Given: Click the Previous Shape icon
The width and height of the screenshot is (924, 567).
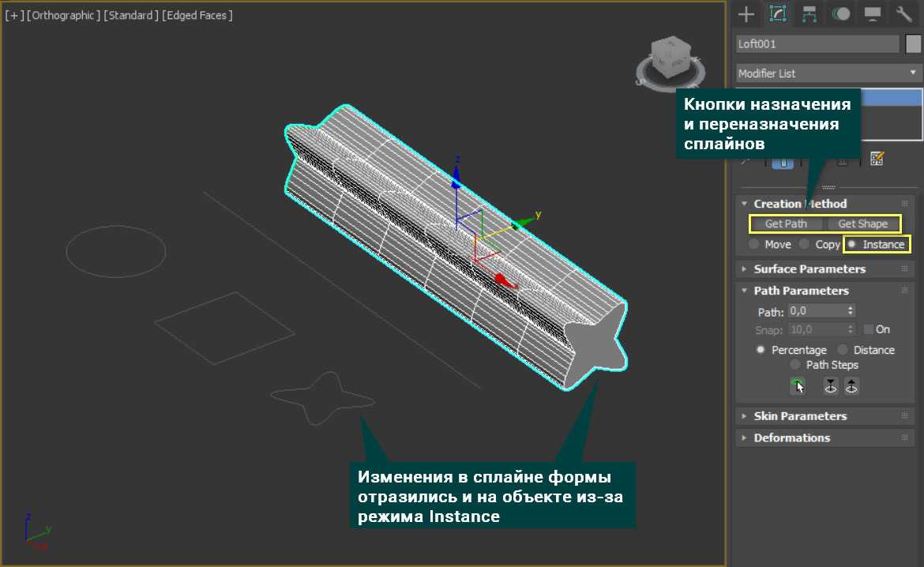Looking at the screenshot, I should pos(831,386).
